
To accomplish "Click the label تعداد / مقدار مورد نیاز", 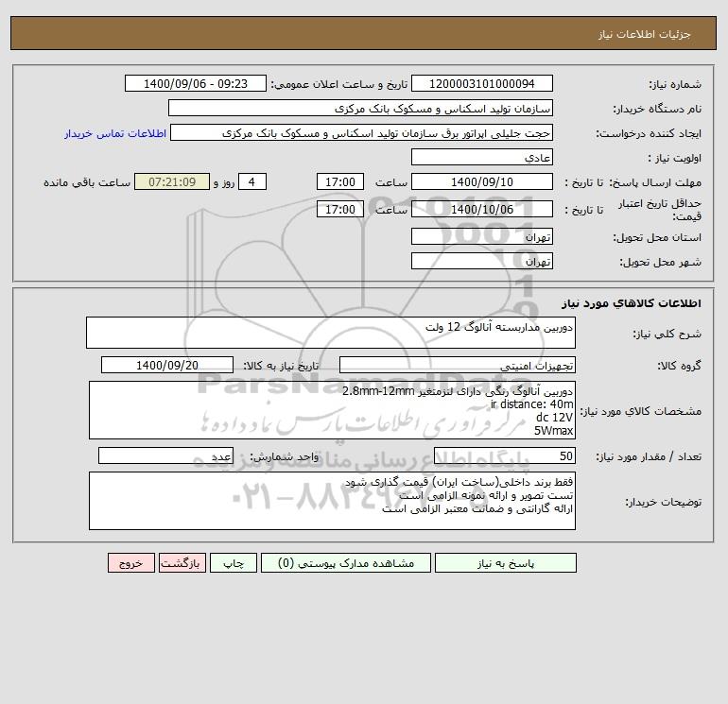I will [x=649, y=456].
